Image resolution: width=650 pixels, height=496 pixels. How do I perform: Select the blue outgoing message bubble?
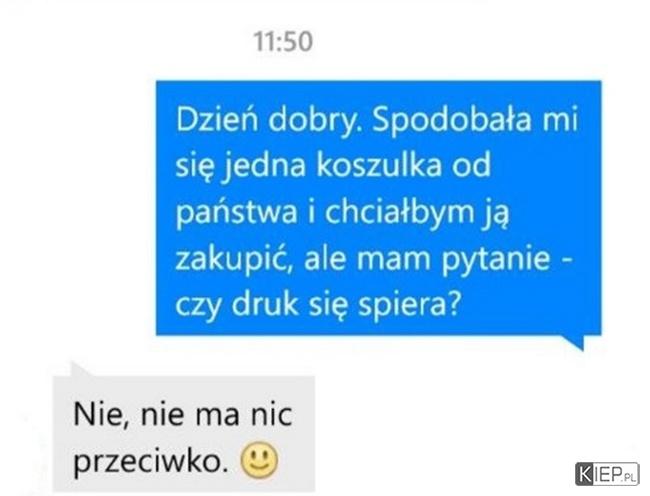pyautogui.click(x=378, y=208)
